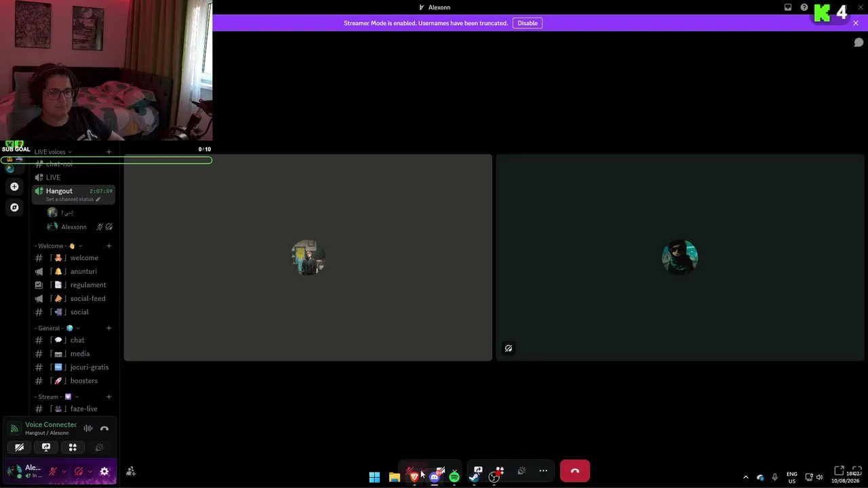Open the chat panel speech bubble icon
The width and height of the screenshot is (868, 488).
pos(859,43)
